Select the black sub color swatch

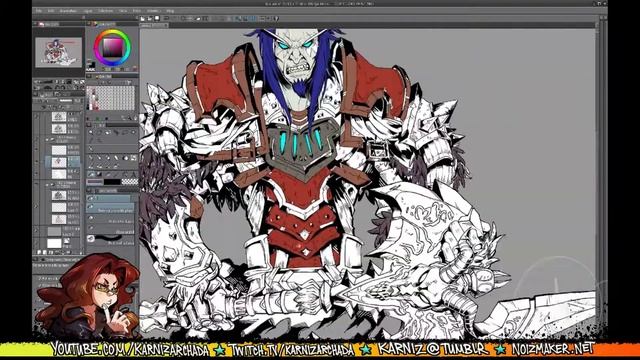pos(112,182)
